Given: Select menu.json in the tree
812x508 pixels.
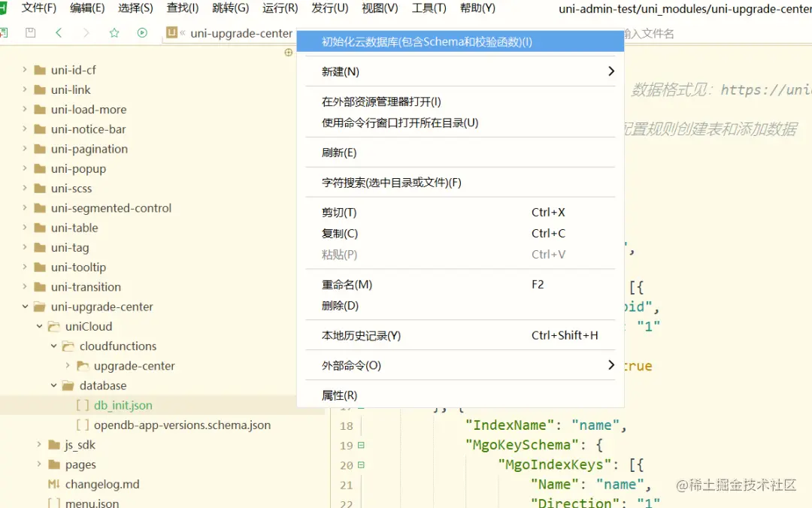Looking at the screenshot, I should pos(92,503).
